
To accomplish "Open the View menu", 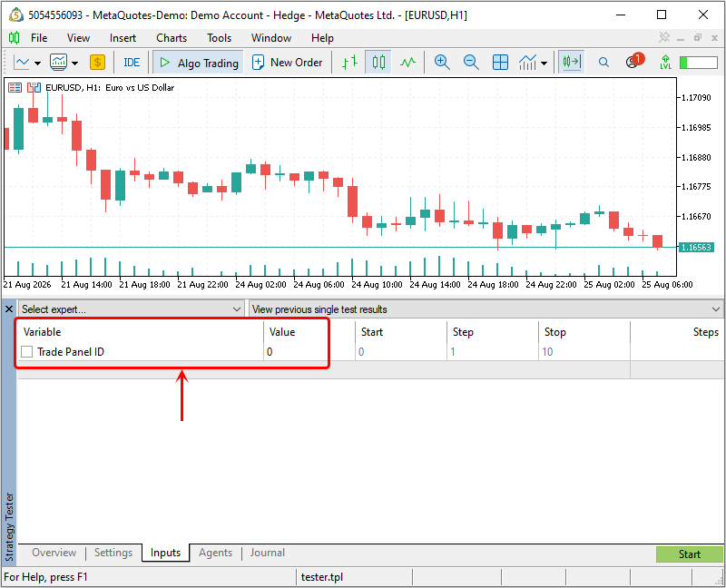I will point(78,38).
